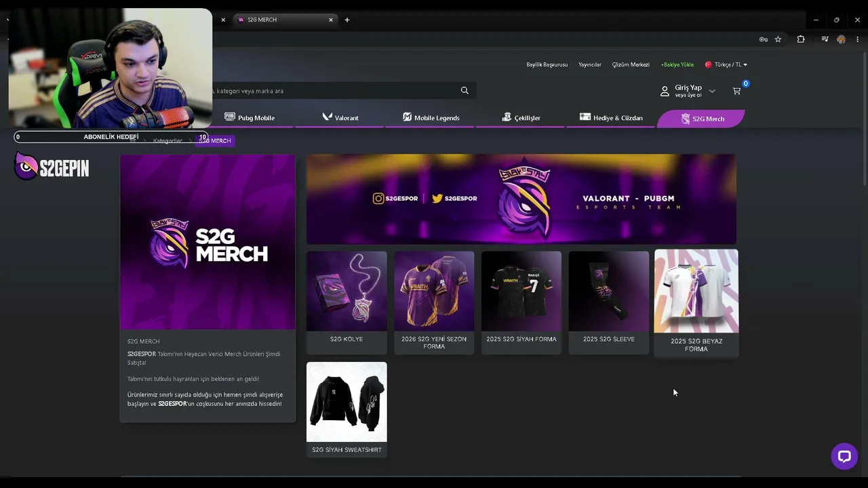The image size is (868, 488).
Task: Open the live chat support bubble
Action: 844,456
